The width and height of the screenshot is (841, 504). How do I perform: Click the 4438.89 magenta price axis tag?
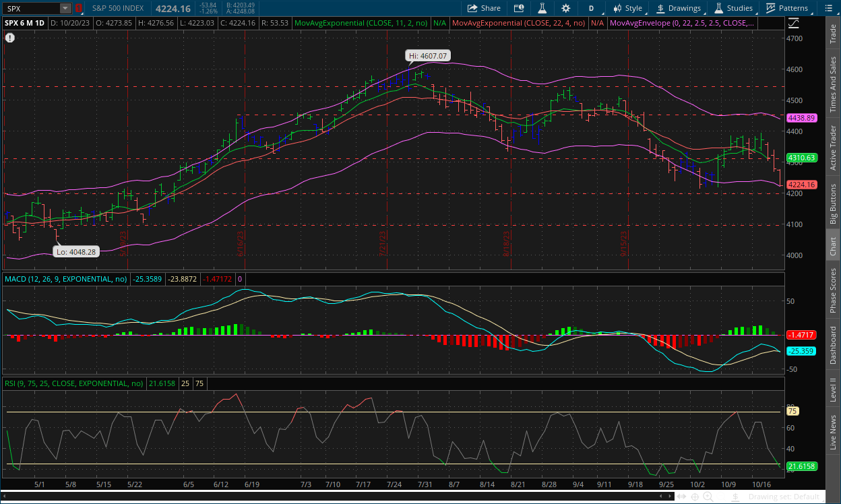pos(801,117)
